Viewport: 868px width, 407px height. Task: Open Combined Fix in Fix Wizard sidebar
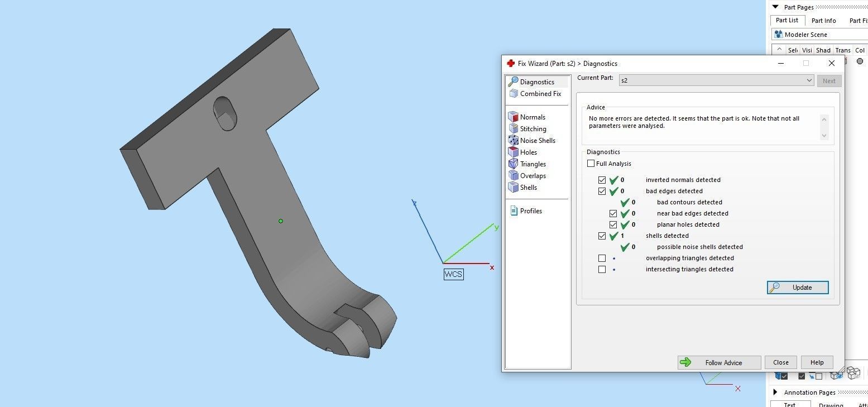[x=535, y=94]
